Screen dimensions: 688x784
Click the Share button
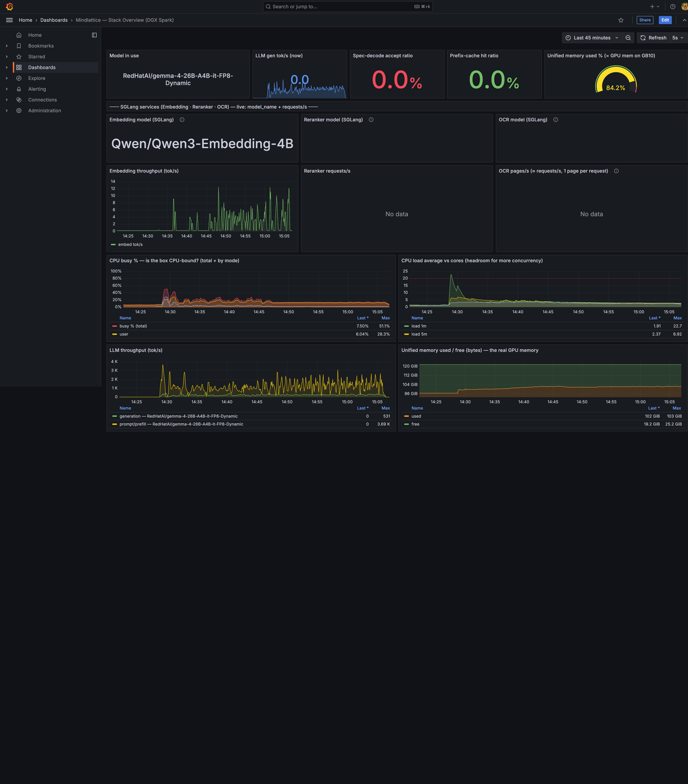point(645,20)
